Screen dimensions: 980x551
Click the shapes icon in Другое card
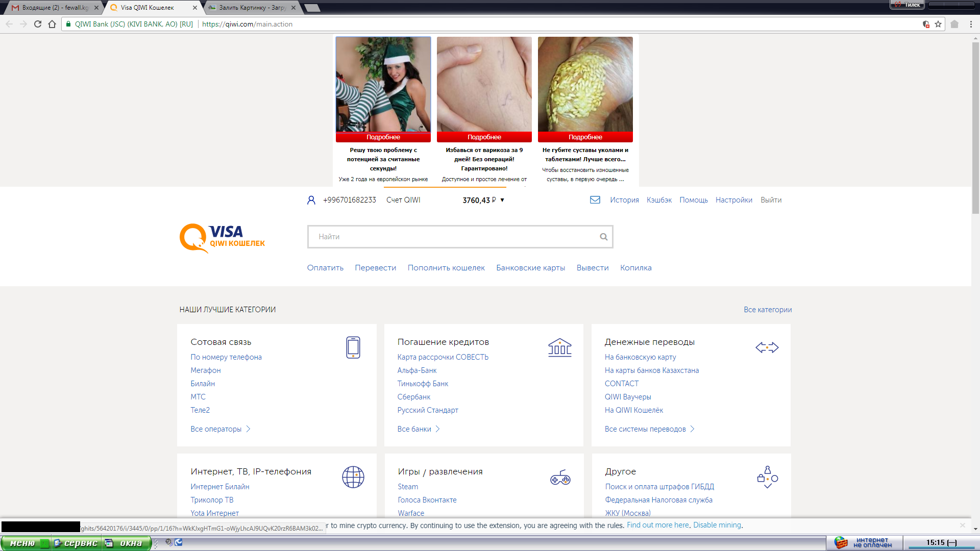768,477
